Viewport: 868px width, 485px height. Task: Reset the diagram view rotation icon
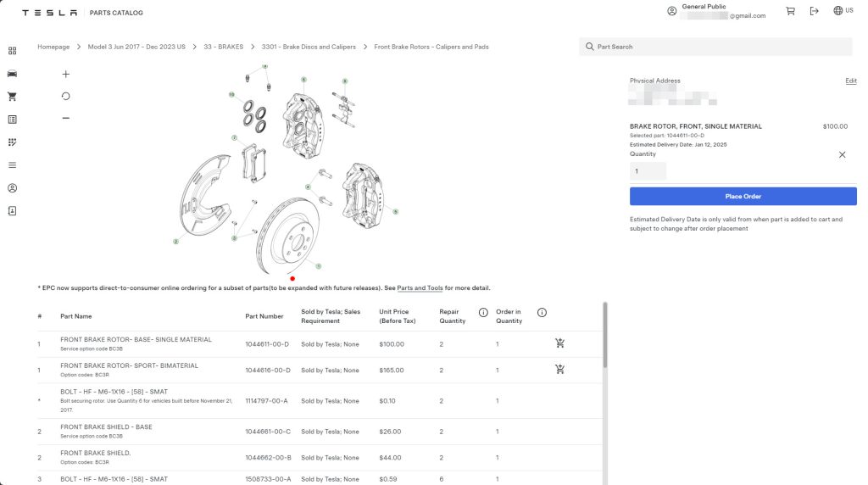(x=66, y=96)
